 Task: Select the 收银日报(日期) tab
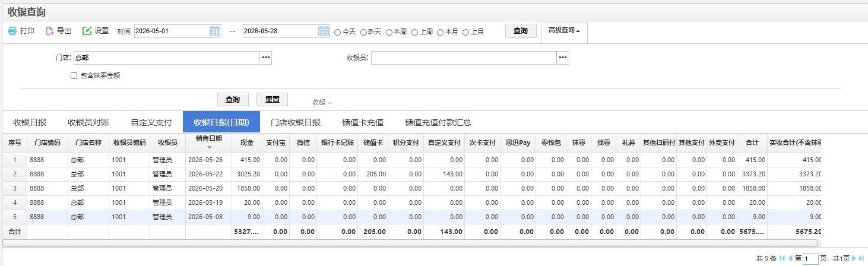[221, 122]
